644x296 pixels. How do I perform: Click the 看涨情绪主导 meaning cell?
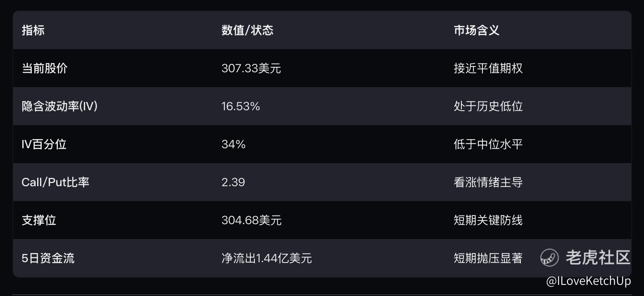tap(488, 182)
